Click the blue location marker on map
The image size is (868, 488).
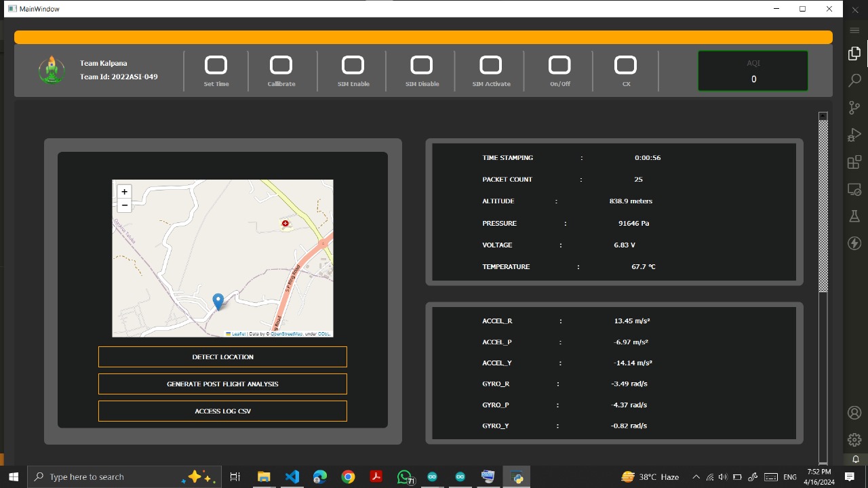(x=218, y=301)
